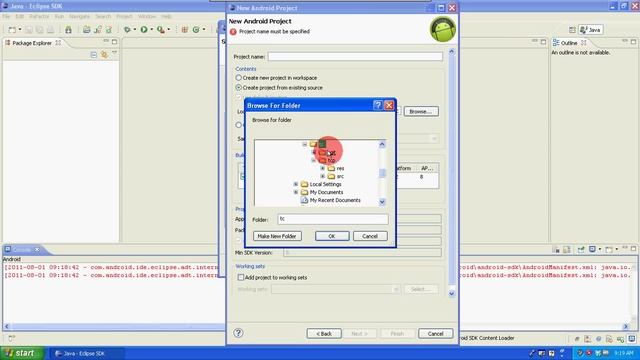The image size is (640, 360).
Task: Click the Back button in the wizard
Action: [x=324, y=333]
